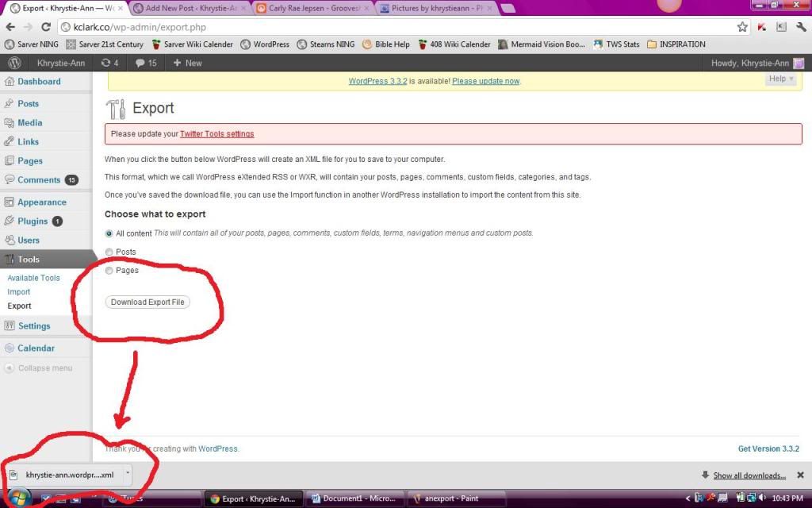Open the downloaded khrystie-ann.wordpr....xml file
The height and width of the screenshot is (508, 812).
coord(65,475)
